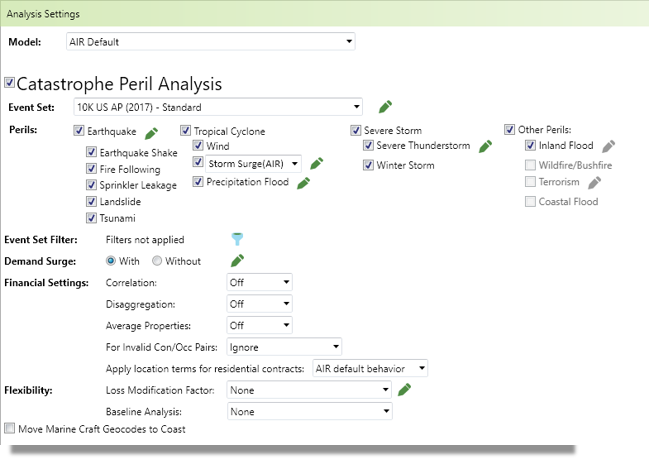Toggle the Winter Storm checkbox

tap(368, 165)
